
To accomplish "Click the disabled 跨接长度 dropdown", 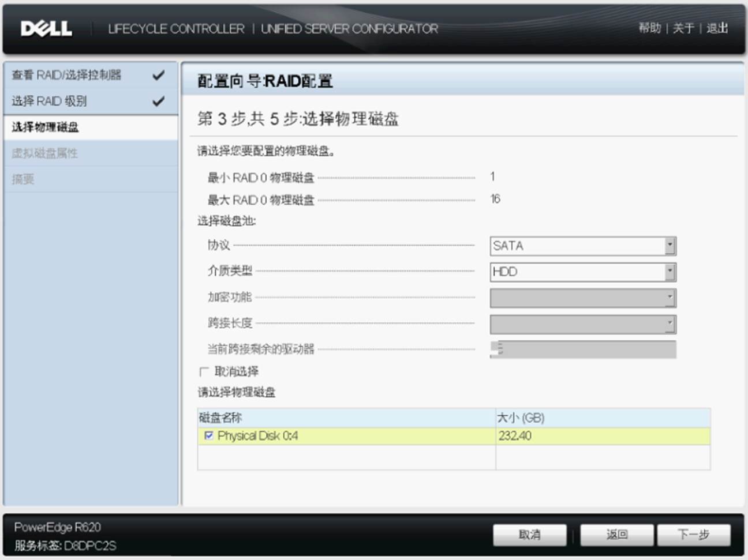I will pyautogui.click(x=582, y=324).
